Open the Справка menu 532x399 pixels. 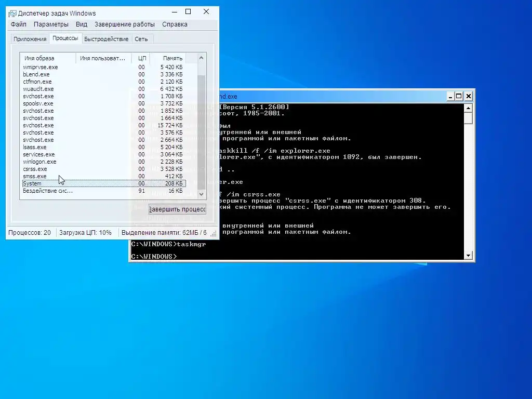tap(175, 24)
